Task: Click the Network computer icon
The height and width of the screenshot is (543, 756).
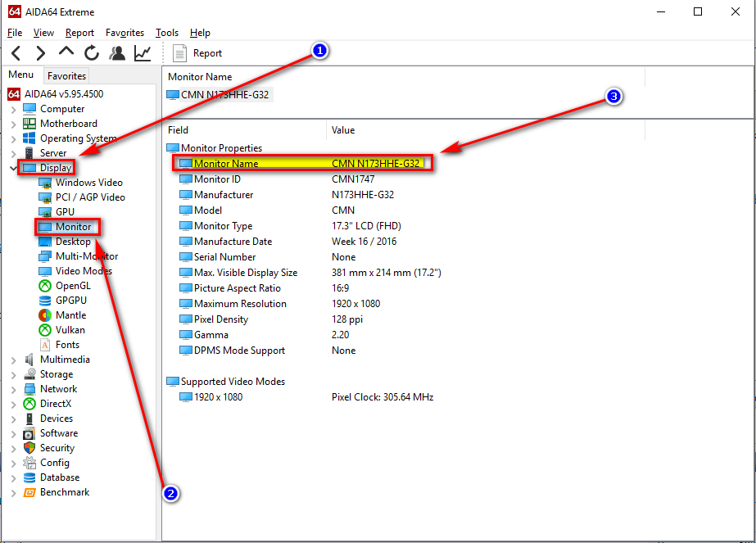Action: coord(29,389)
